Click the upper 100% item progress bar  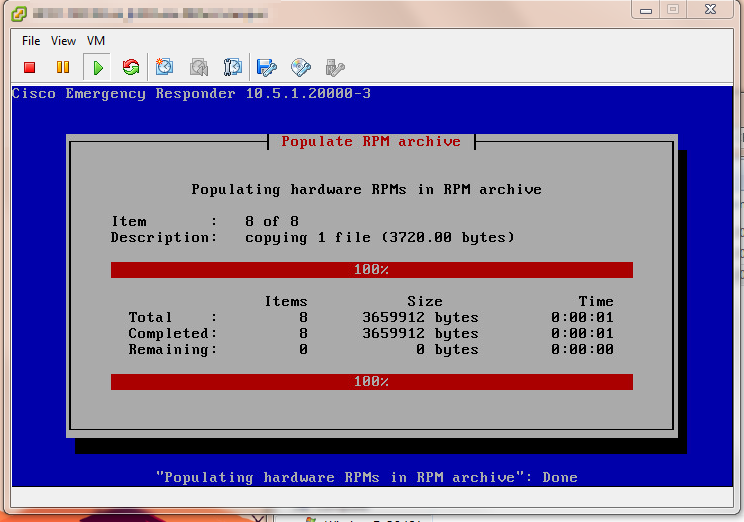(372, 270)
